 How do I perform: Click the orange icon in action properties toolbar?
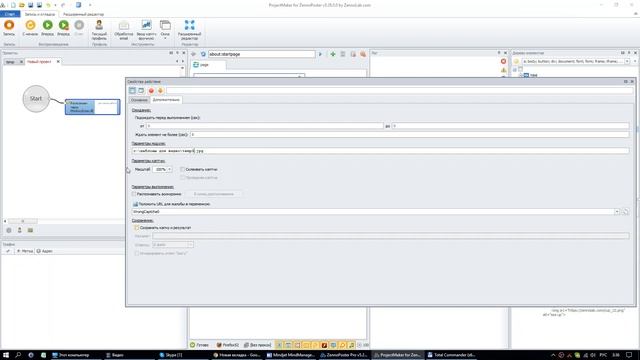[160, 91]
